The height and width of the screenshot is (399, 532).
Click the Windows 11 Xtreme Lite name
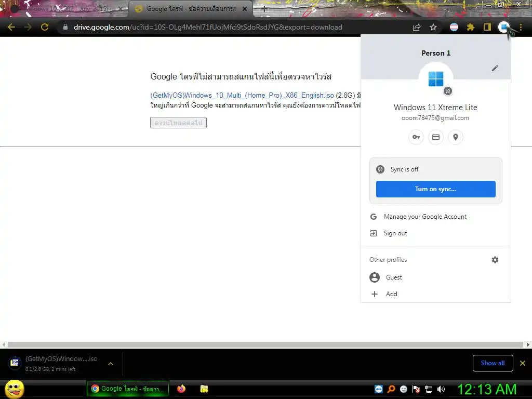[x=435, y=107]
